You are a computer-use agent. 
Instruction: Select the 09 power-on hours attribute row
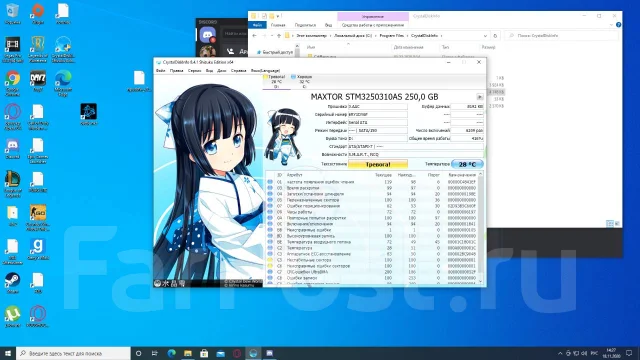[371, 212]
